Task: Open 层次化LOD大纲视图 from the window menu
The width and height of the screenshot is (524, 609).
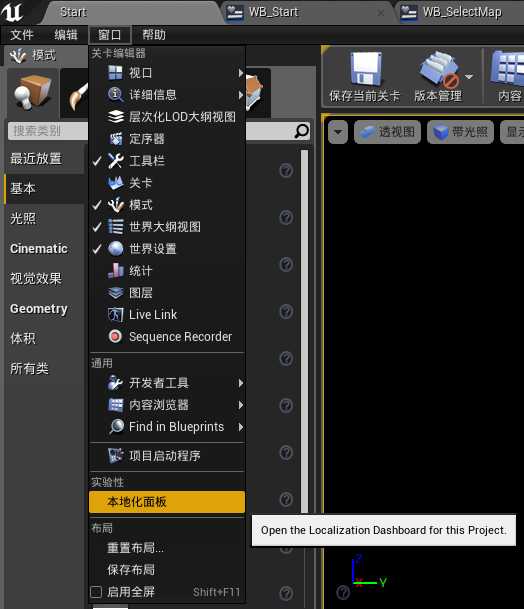Action: pyautogui.click(x=167, y=117)
